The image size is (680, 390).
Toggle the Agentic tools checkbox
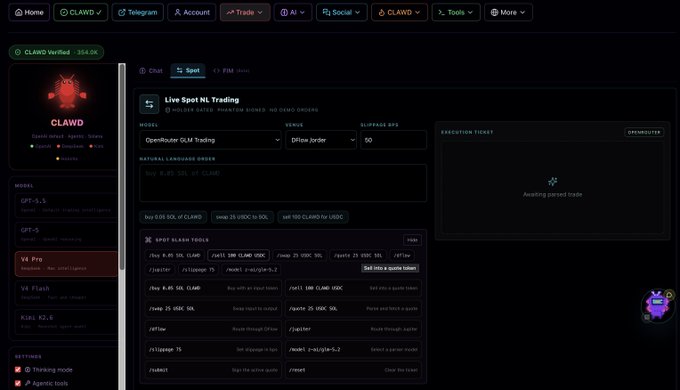click(18, 383)
